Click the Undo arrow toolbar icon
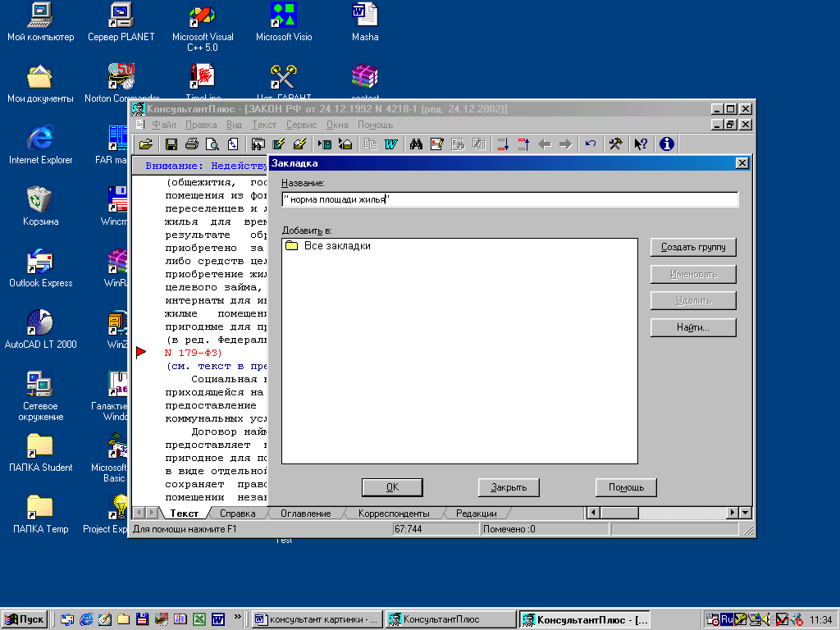 (591, 144)
